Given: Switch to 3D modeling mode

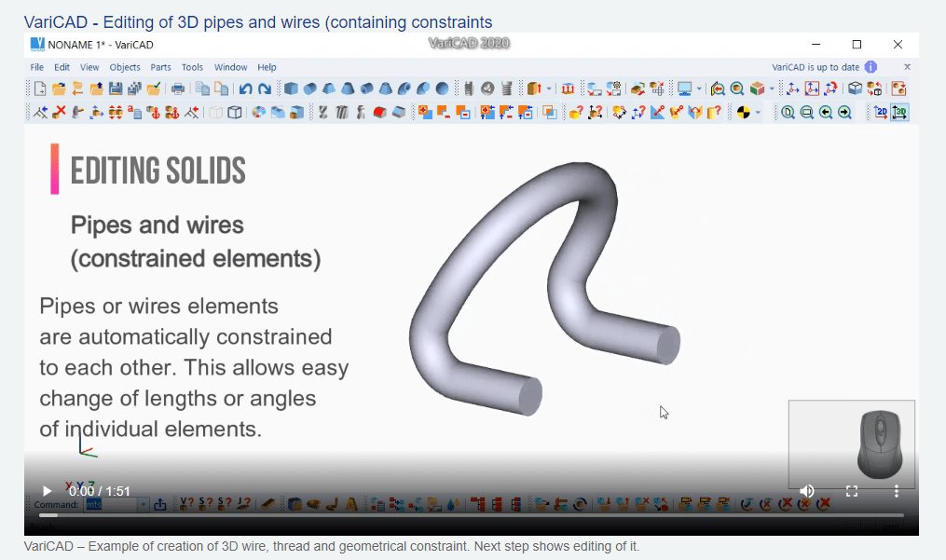Looking at the screenshot, I should coord(899,112).
